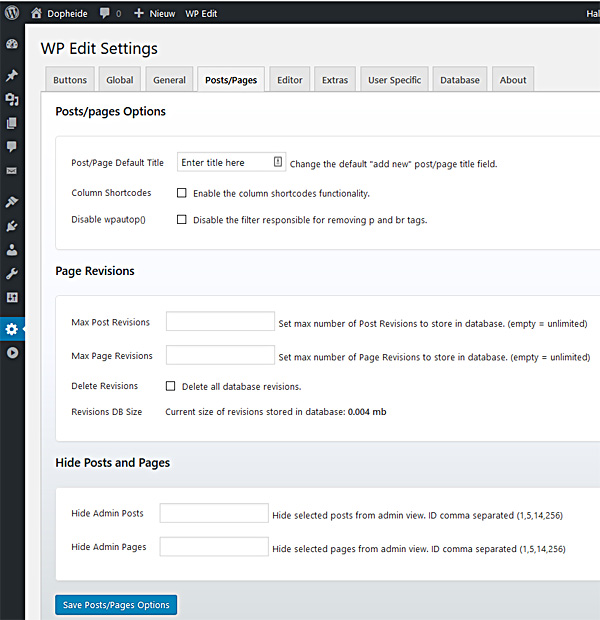This screenshot has height=620, width=600.
Task: Open the envelope Contact sidebar icon
Action: point(12,170)
